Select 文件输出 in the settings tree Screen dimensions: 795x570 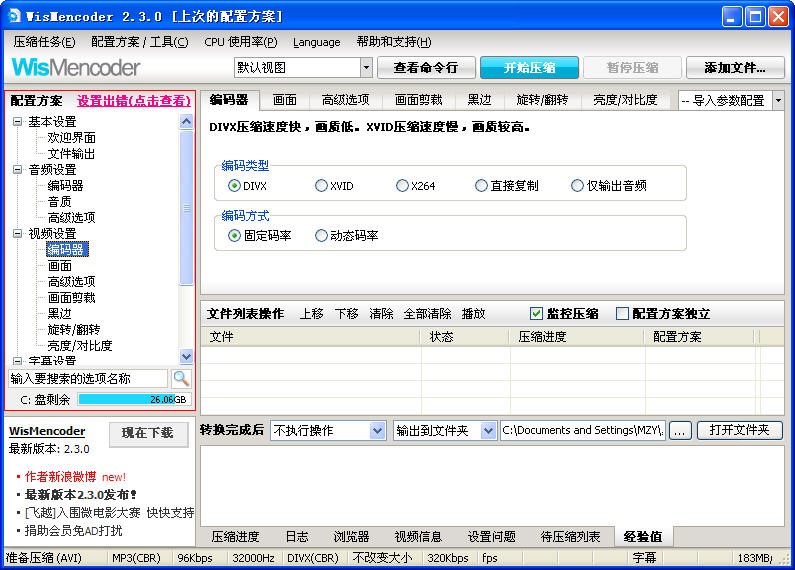(71, 154)
